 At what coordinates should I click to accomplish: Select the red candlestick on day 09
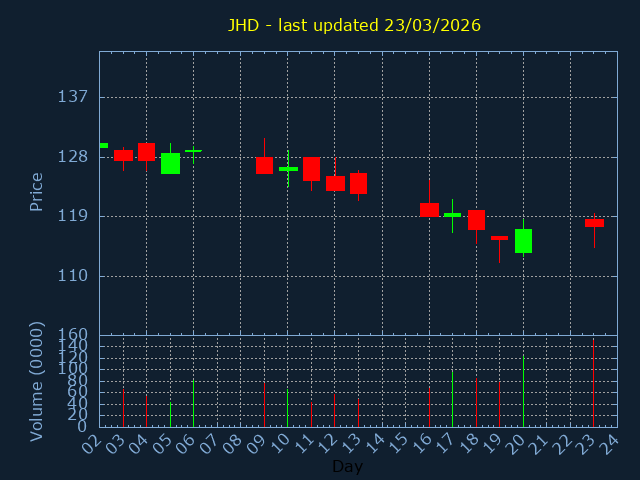tap(264, 165)
